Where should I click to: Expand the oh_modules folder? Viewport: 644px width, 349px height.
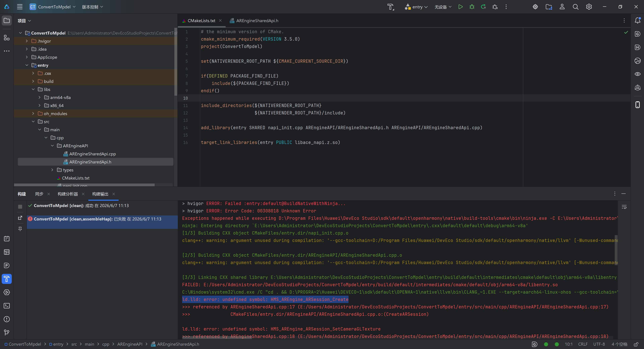pyautogui.click(x=33, y=114)
